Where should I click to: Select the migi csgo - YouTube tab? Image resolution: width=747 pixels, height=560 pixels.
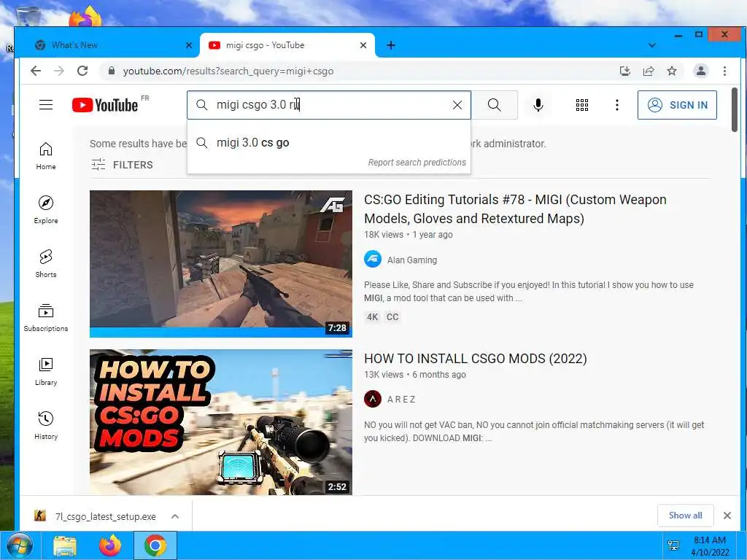click(287, 45)
